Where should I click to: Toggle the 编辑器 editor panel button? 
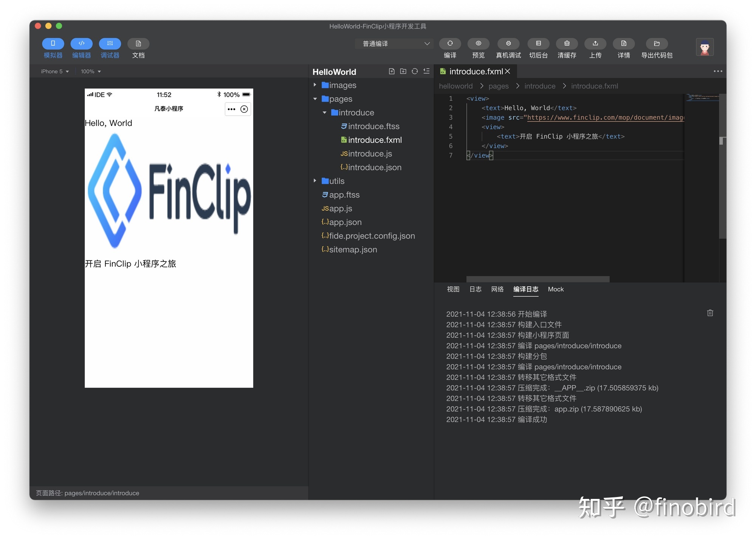tap(81, 44)
